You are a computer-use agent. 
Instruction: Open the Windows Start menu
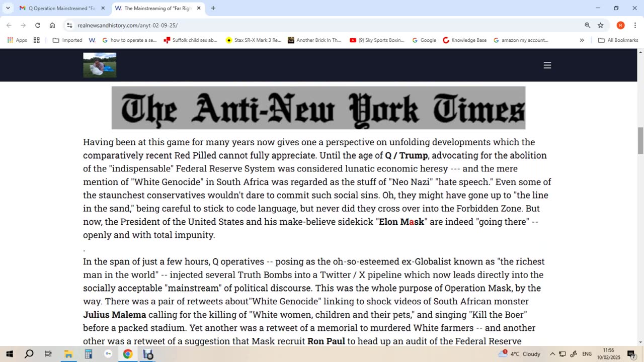click(10, 354)
